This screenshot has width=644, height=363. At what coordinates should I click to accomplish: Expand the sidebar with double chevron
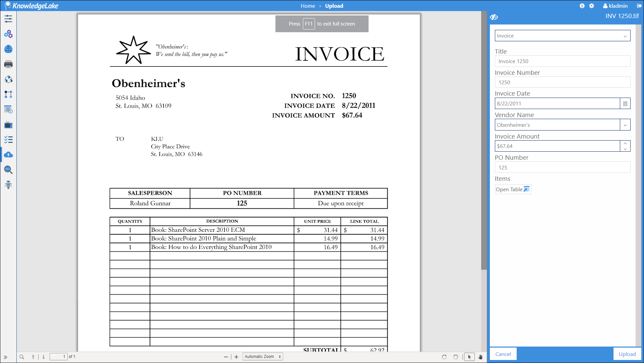pyautogui.click(x=5, y=357)
